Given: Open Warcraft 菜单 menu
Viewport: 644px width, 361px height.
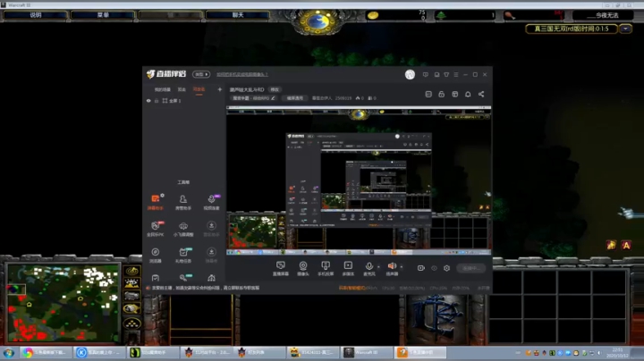Looking at the screenshot, I should [x=103, y=15].
